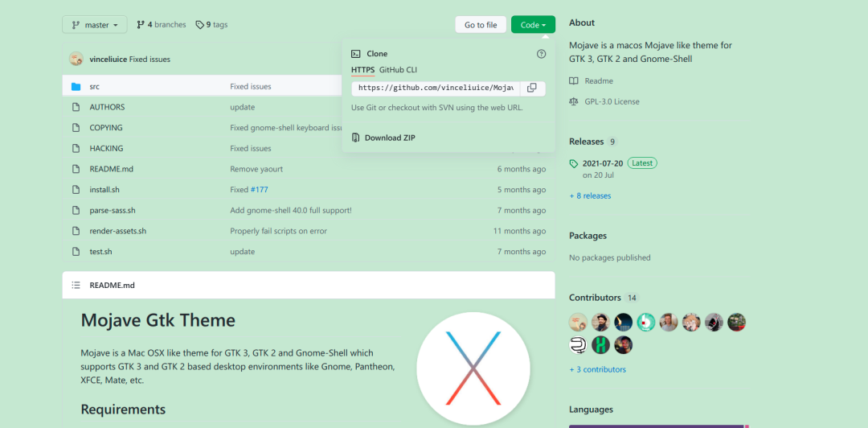Click the HACKING file icon
Screen dimensions: 868x428
click(x=76, y=149)
